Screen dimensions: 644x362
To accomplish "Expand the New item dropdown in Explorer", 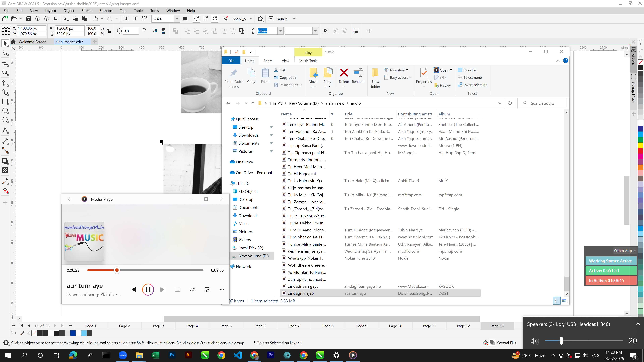I will point(396,70).
